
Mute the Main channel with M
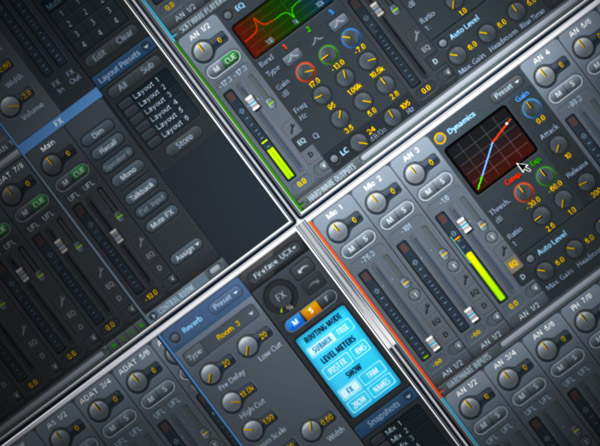[x=65, y=183]
